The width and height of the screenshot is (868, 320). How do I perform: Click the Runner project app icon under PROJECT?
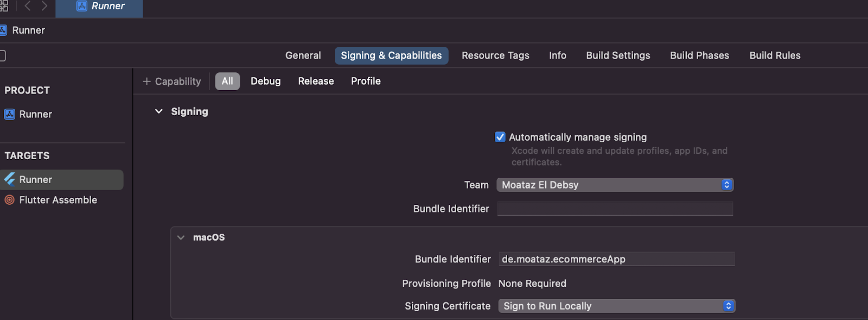pos(10,114)
